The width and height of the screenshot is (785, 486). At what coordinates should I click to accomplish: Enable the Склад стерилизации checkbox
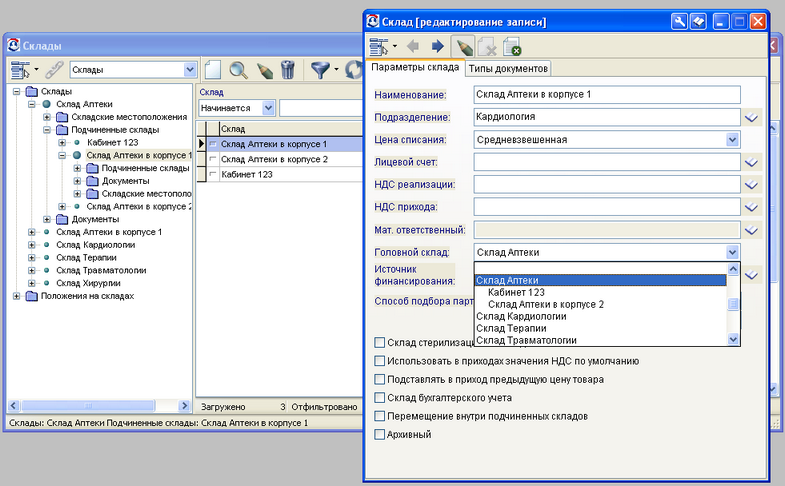click(x=379, y=342)
